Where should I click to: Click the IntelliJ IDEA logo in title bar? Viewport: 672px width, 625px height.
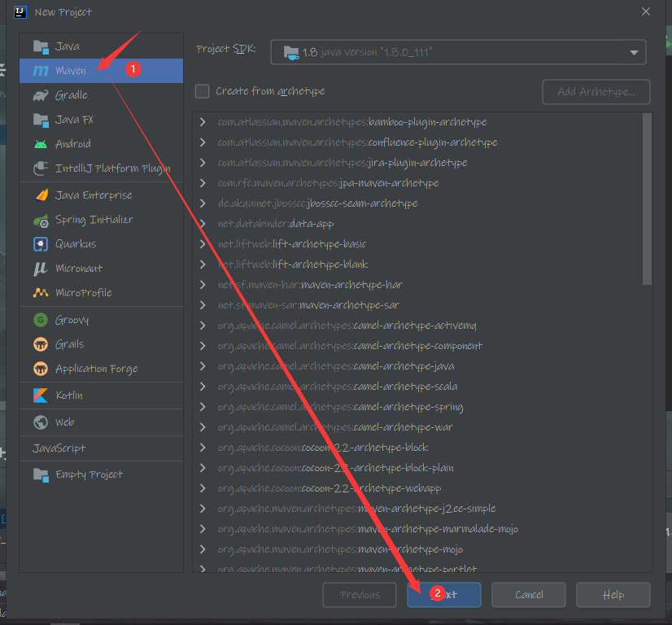click(20, 12)
